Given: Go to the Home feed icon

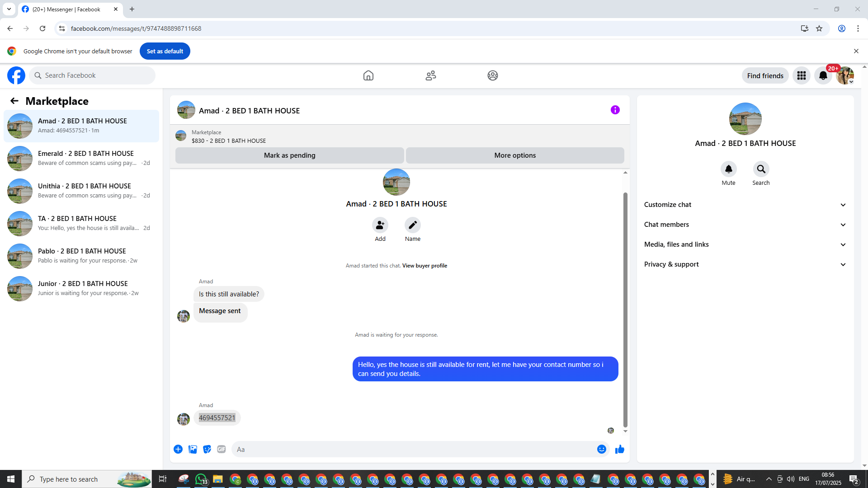Looking at the screenshot, I should [x=368, y=75].
